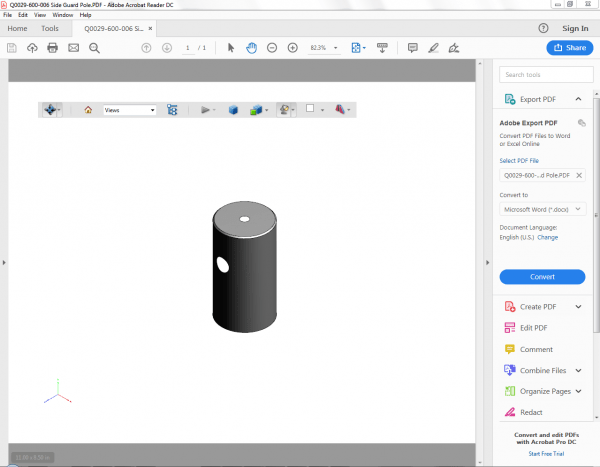
Task: Hide right tools pane arrow
Action: point(487,263)
